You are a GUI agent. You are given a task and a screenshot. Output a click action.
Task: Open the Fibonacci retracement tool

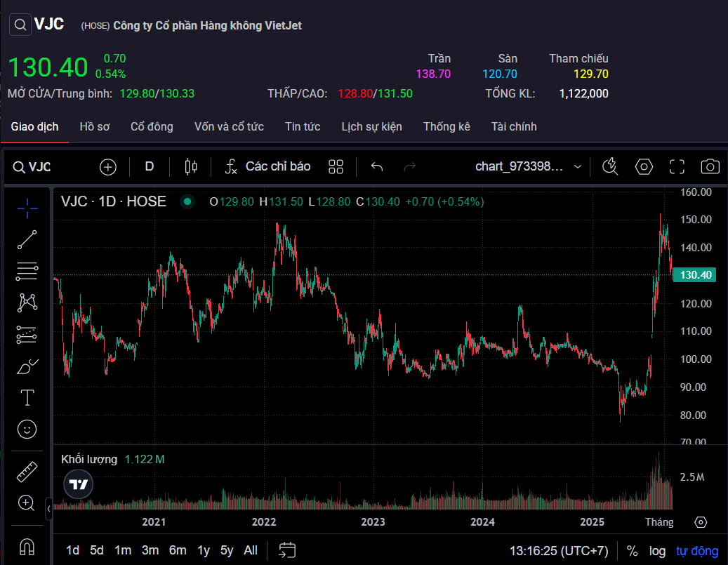click(x=27, y=271)
